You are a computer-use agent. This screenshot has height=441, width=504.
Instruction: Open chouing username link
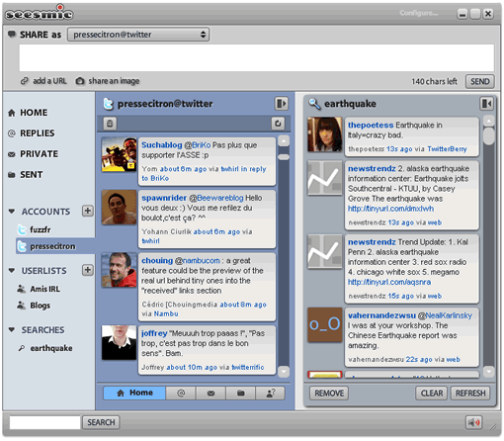pos(157,260)
